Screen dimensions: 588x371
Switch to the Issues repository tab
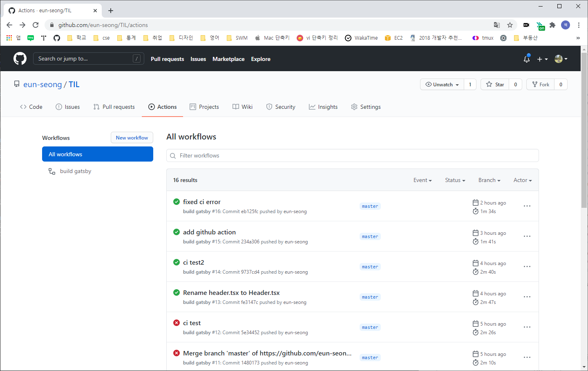point(68,107)
